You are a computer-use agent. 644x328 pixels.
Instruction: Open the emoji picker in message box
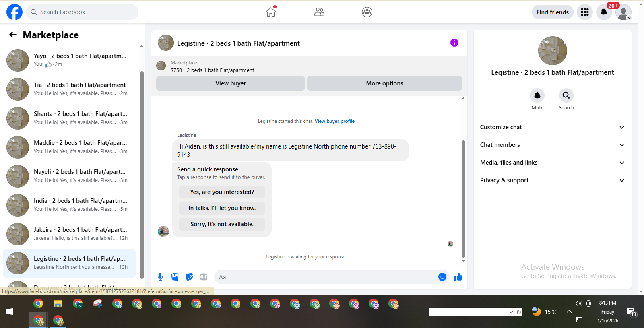[442, 277]
